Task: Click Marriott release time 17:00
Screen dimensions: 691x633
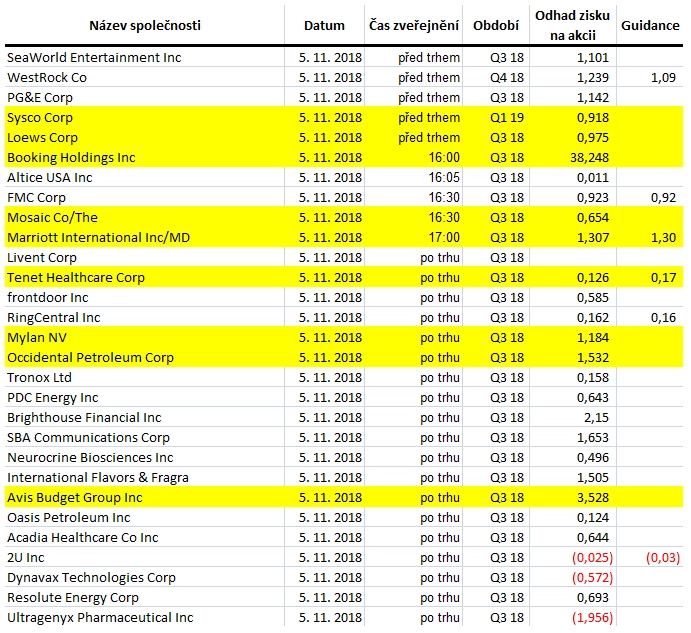Action: coord(444,238)
